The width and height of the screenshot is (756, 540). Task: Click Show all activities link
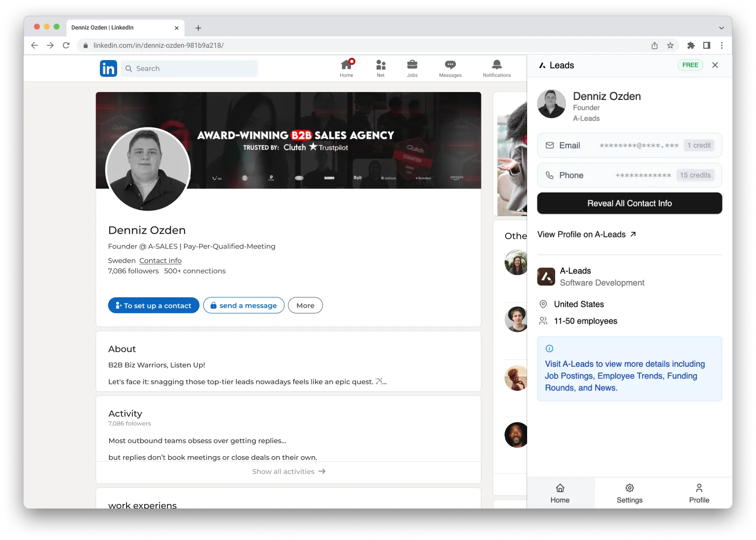288,472
